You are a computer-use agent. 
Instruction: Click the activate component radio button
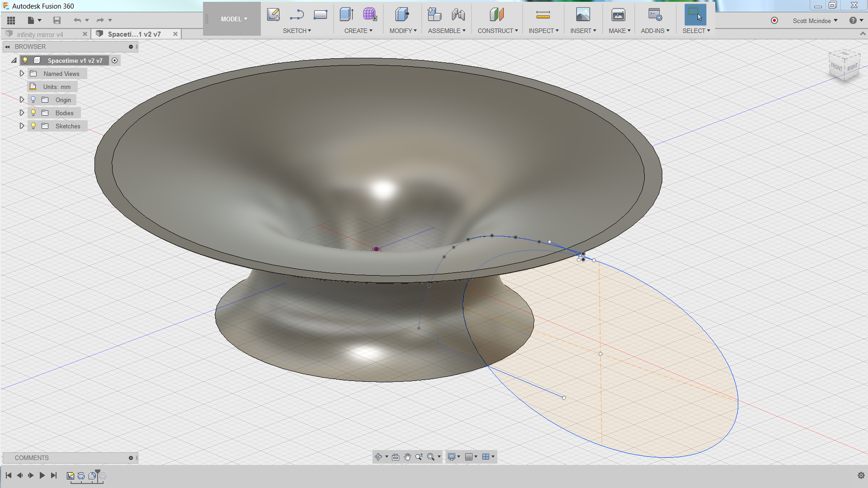pyautogui.click(x=115, y=60)
